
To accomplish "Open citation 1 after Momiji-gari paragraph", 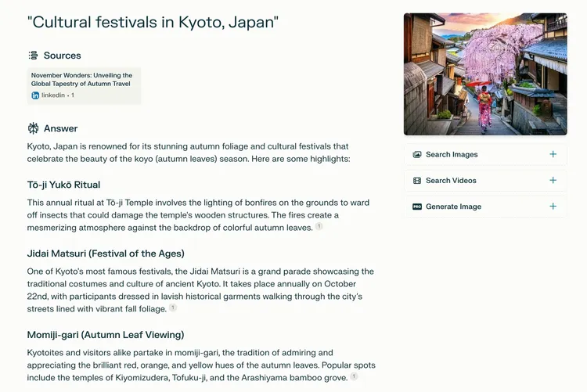I will pos(354,376).
